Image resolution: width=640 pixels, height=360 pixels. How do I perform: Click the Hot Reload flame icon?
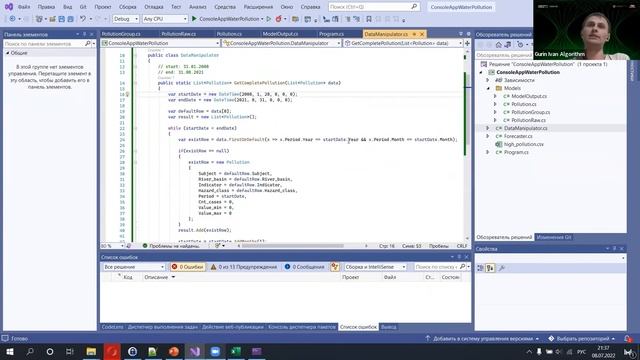pos(278,19)
